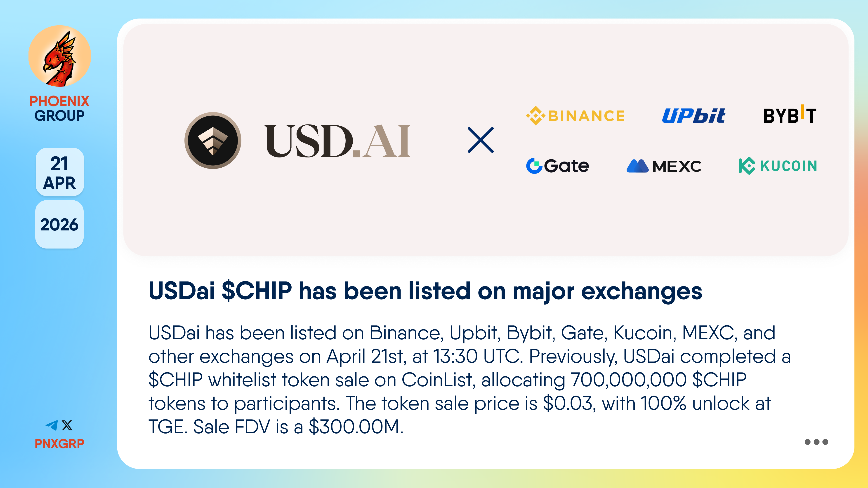Click the headline about $CHIP listing
Viewport: 868px width, 488px height.
click(425, 291)
